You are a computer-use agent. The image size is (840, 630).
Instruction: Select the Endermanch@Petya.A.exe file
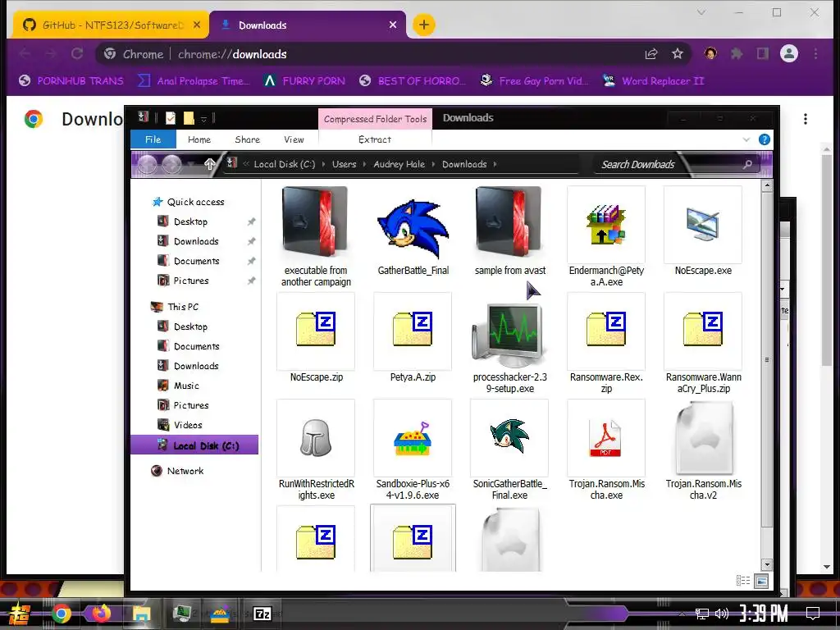tap(606, 236)
